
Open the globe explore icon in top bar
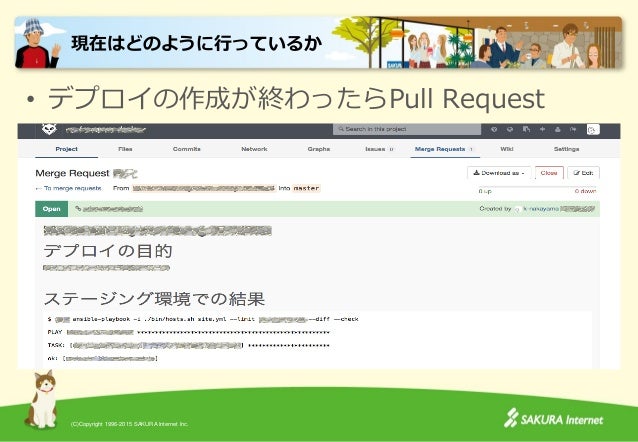(x=510, y=129)
